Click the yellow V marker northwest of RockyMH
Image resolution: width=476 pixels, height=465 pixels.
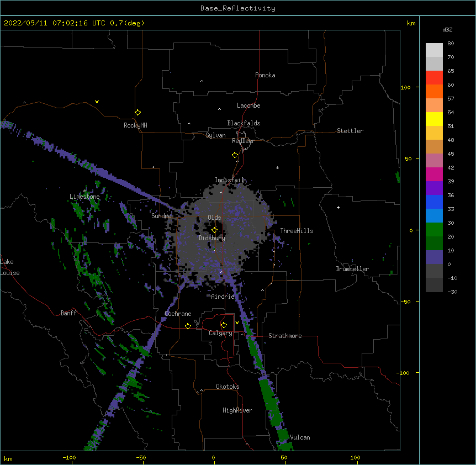97,102
